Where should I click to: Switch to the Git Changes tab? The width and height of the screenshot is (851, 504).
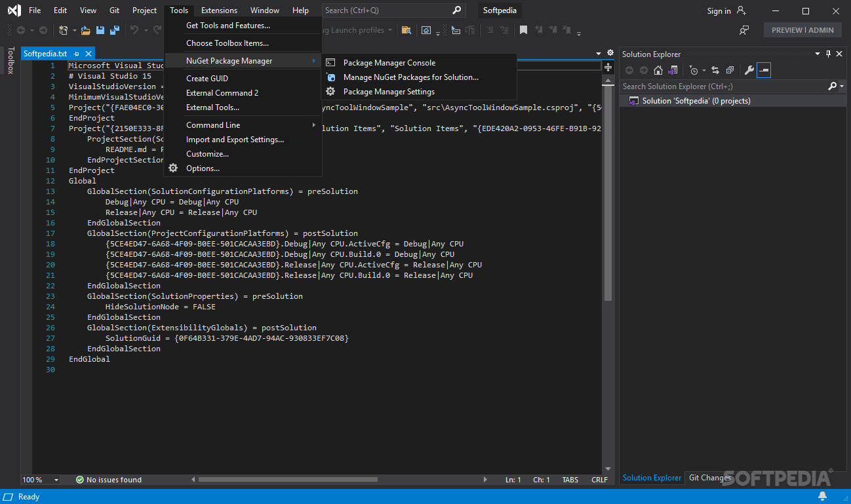tap(710, 478)
